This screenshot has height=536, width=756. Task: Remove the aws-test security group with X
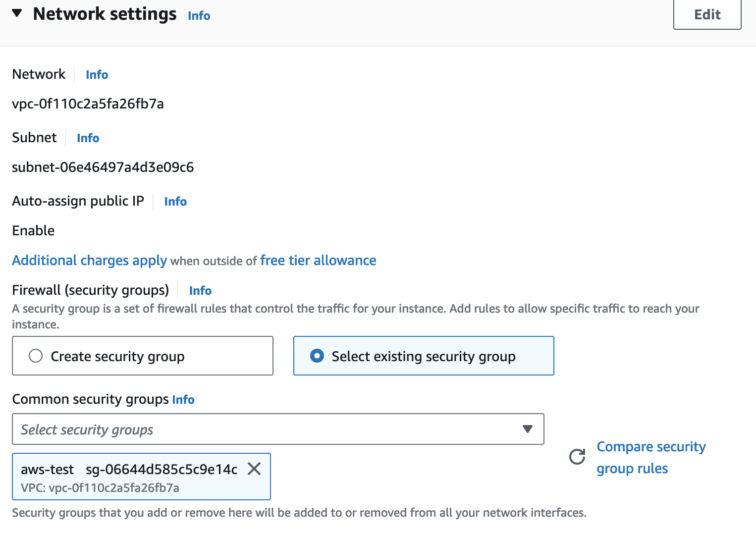254,469
